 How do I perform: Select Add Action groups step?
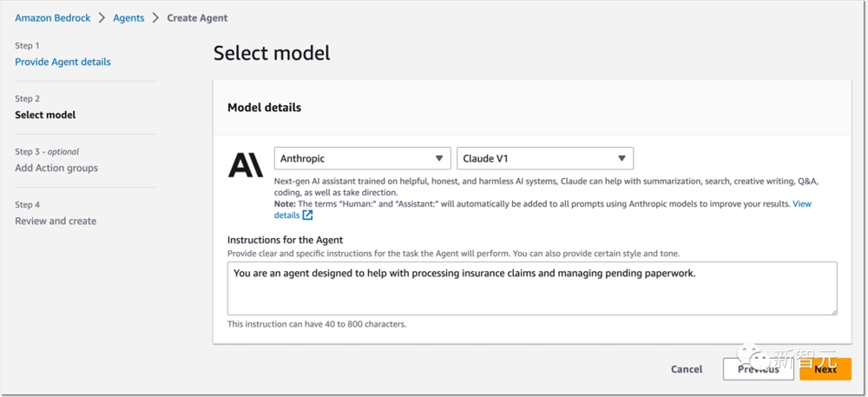tap(56, 168)
